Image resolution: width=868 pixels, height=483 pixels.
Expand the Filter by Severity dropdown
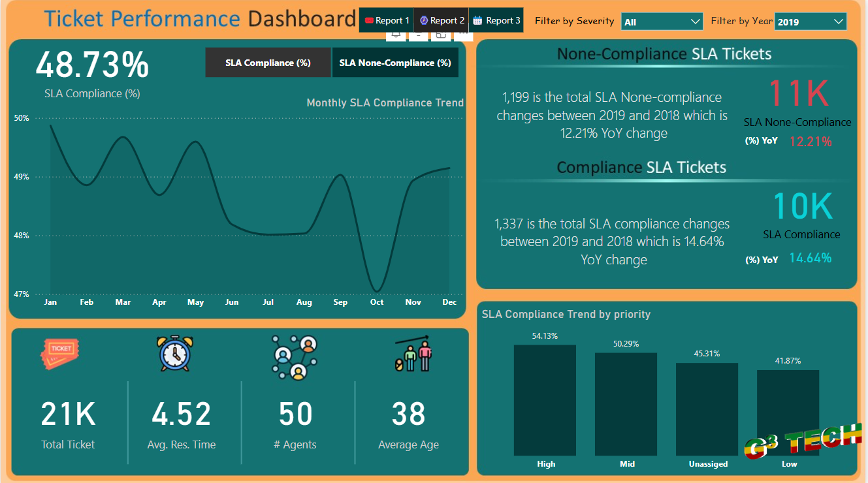click(x=662, y=22)
